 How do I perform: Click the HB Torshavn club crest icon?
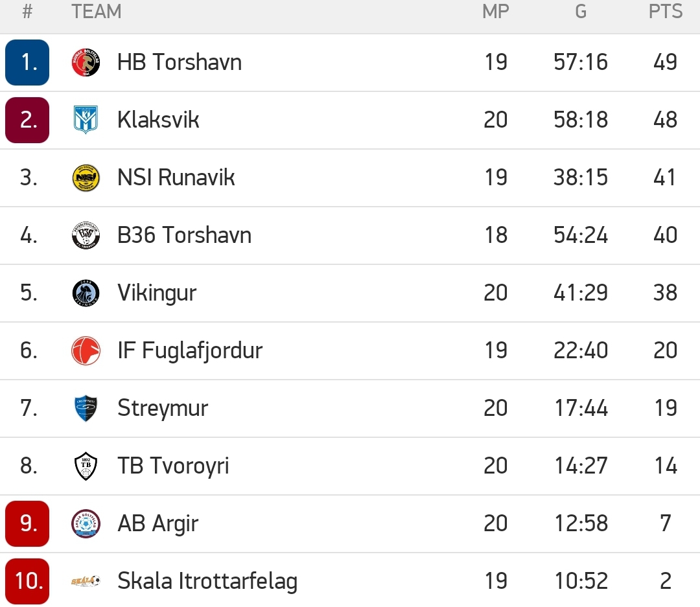85,62
